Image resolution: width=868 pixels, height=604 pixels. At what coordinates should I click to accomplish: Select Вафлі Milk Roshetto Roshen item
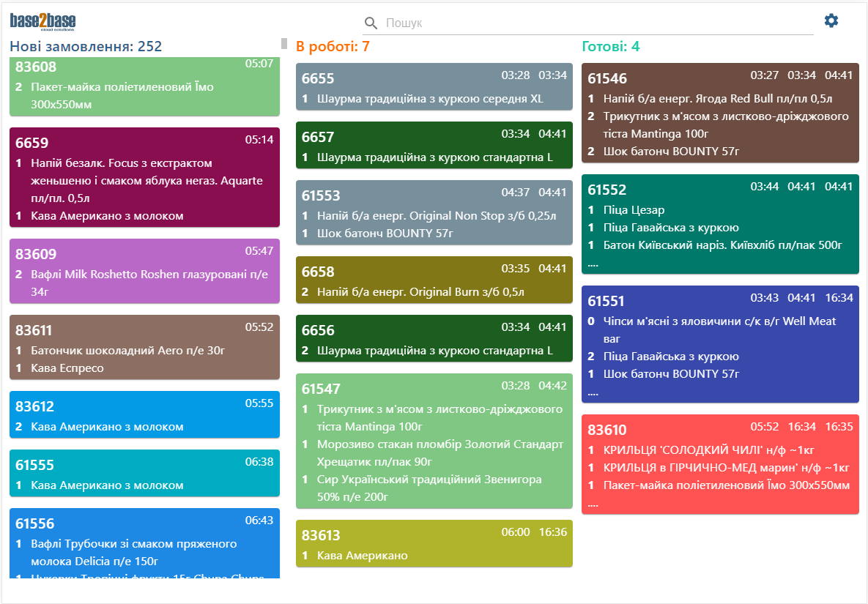[149, 283]
